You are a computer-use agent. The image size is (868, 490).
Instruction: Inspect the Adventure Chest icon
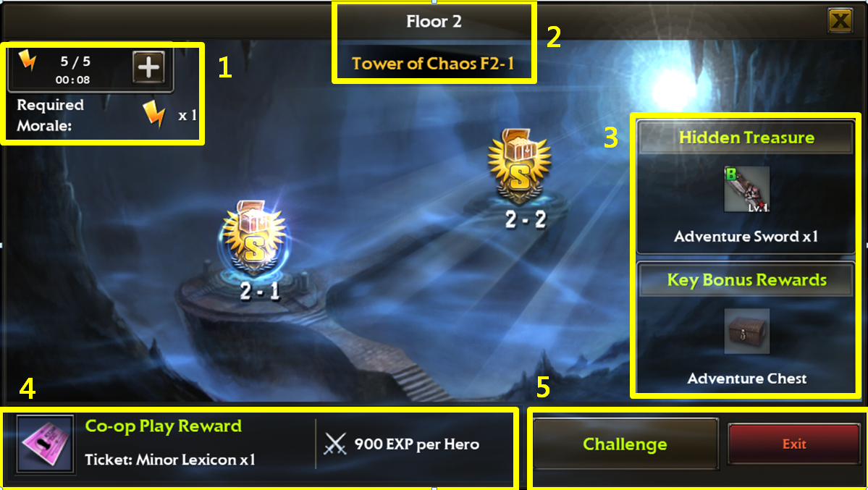[x=747, y=331]
